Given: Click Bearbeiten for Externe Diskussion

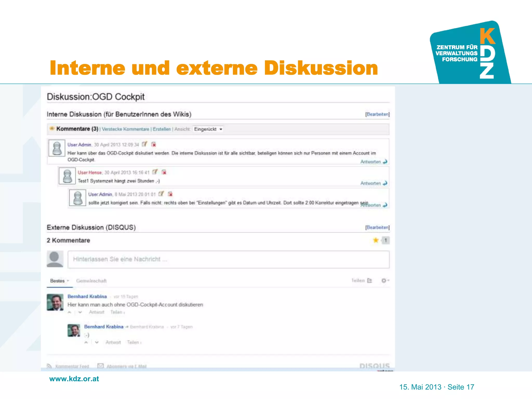Looking at the screenshot, I should tap(377, 227).
